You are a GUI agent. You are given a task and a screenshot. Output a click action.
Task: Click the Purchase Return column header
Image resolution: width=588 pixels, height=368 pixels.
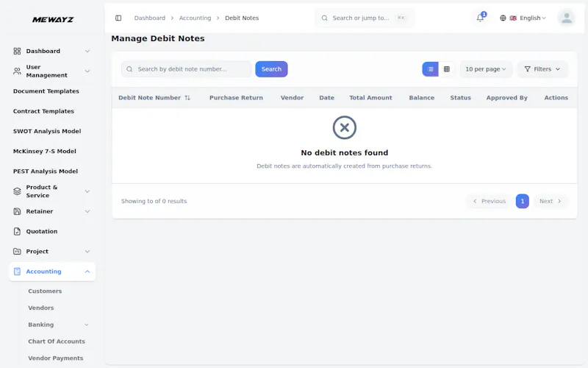(x=236, y=98)
